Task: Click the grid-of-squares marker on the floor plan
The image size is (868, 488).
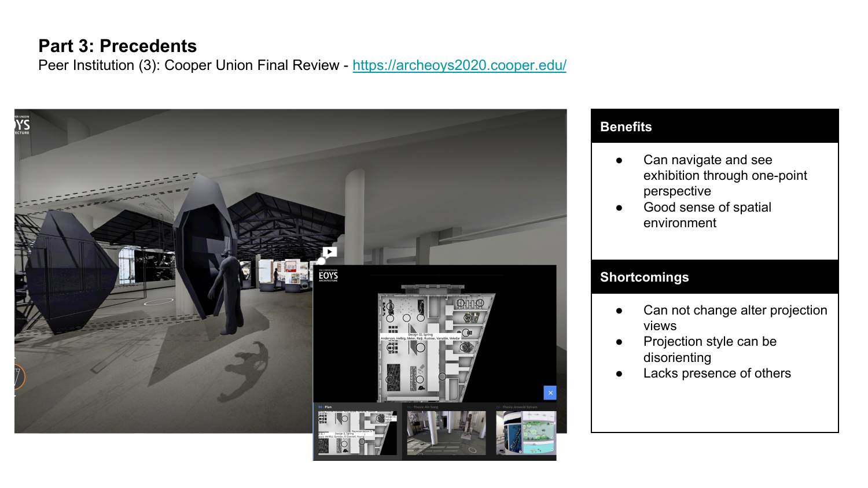Action: pyautogui.click(x=393, y=331)
